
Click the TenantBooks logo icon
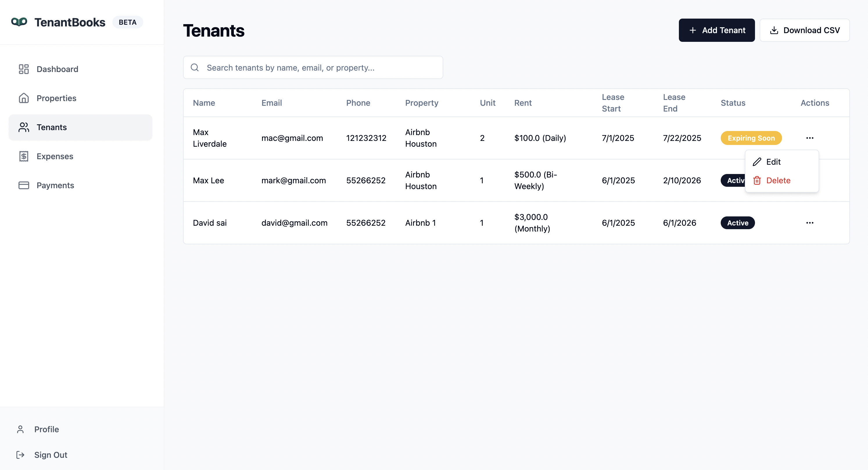(19, 22)
